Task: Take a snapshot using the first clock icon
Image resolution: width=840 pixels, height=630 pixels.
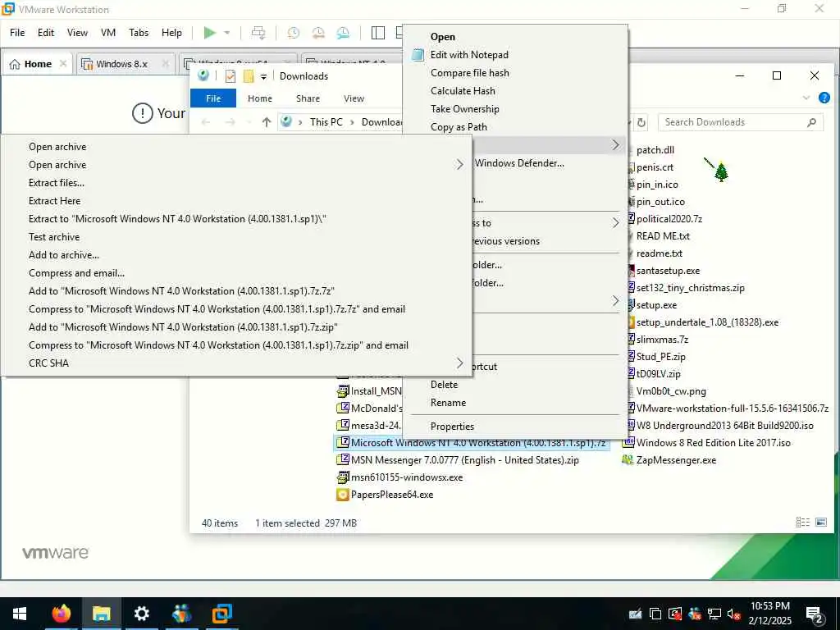Action: click(x=293, y=33)
